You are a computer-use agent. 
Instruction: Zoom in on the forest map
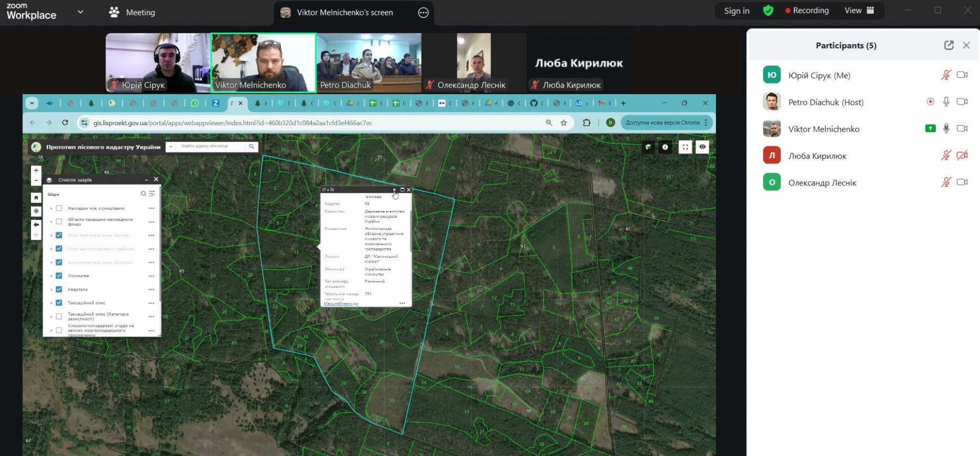coord(36,170)
